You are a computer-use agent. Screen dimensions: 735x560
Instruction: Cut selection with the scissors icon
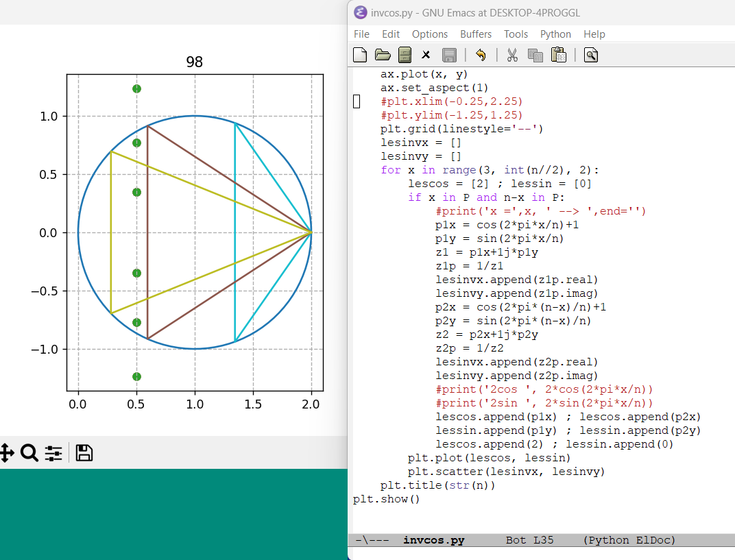coord(511,55)
